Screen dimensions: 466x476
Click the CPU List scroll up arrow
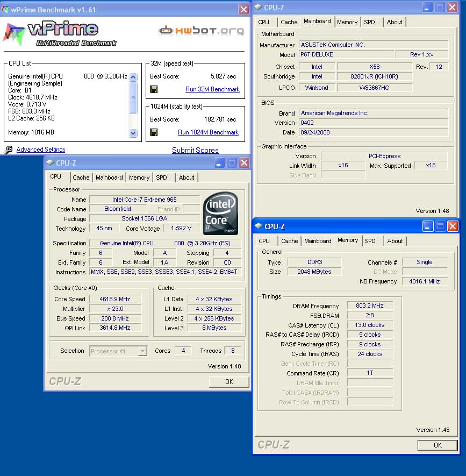[133, 77]
